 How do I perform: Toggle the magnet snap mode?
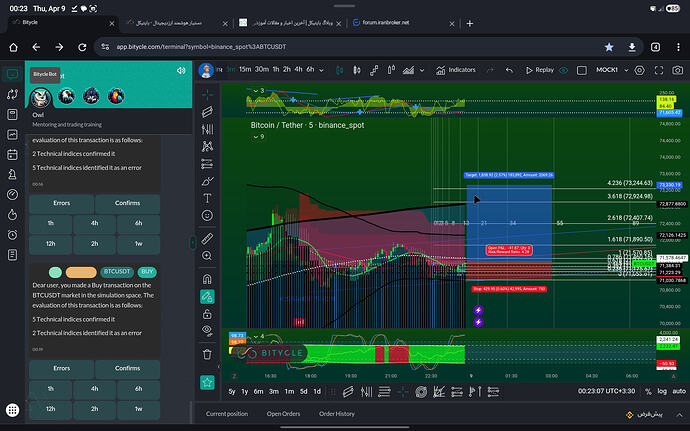pos(207,279)
